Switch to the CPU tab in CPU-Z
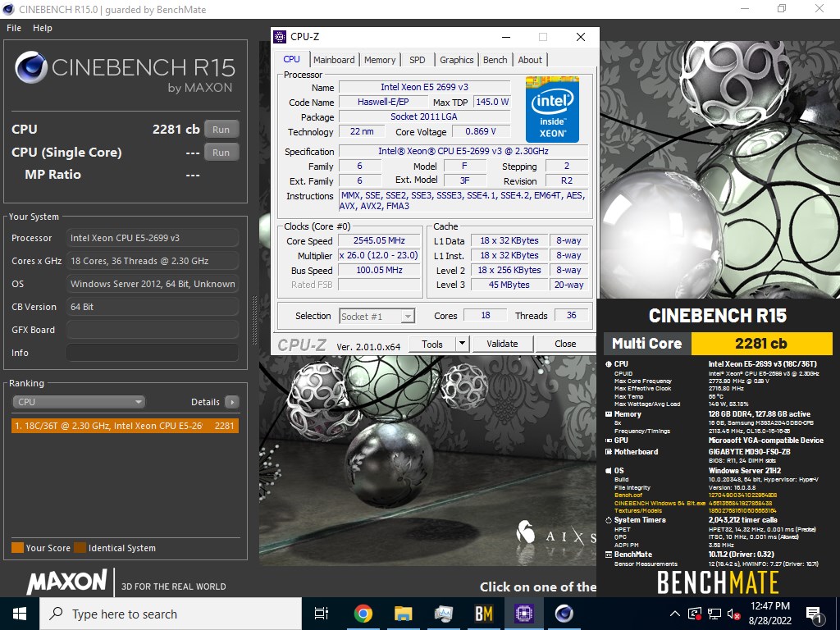840x630 pixels. pos(291,59)
